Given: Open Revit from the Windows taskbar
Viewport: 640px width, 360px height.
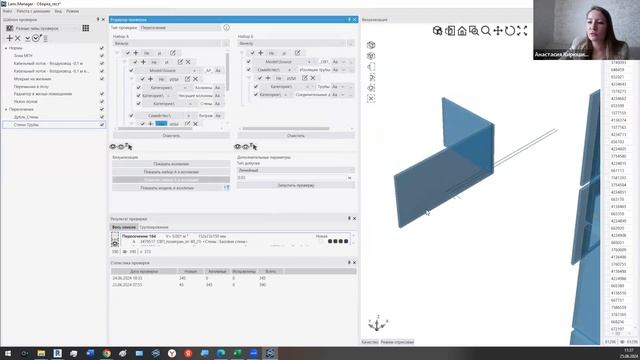Looking at the screenshot, I should click(58, 353).
